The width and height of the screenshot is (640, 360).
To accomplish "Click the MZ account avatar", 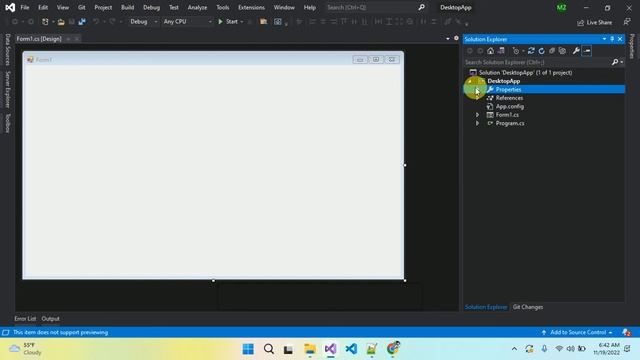I will 562,7.
